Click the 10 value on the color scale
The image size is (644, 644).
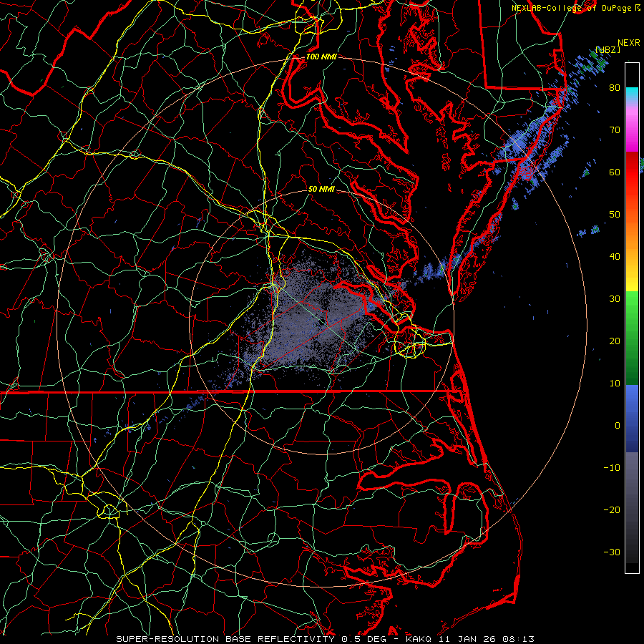click(615, 384)
